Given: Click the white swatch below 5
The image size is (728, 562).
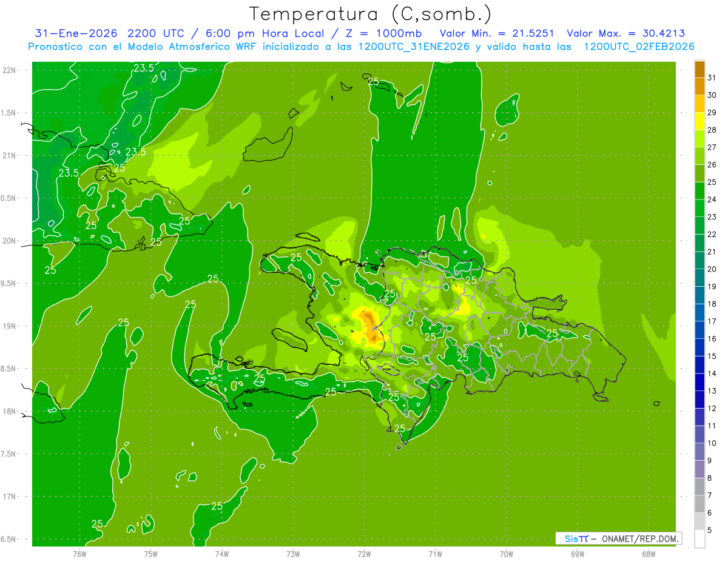Looking at the screenshot, I should point(699,539).
